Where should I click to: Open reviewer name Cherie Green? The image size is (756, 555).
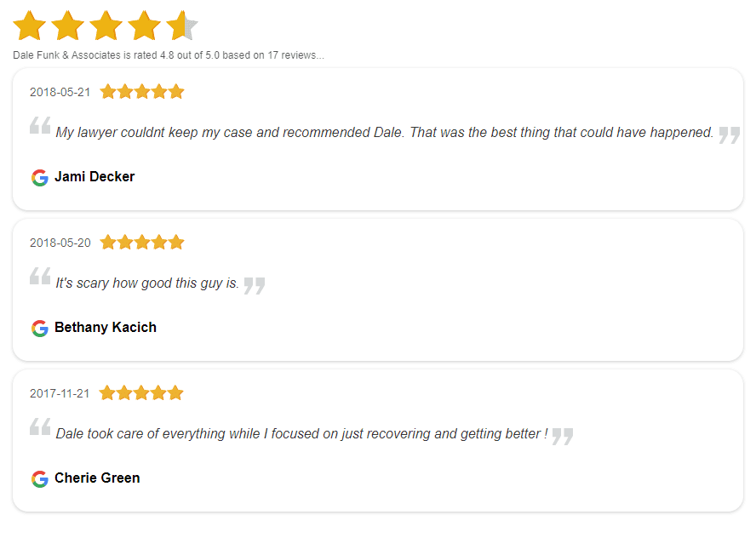[x=97, y=478]
